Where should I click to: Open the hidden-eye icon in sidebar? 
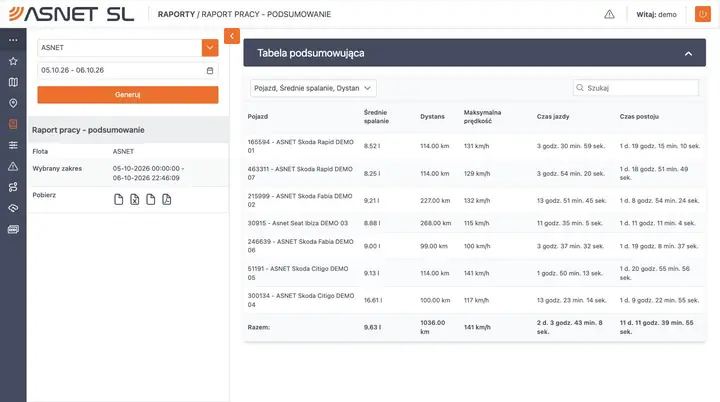pyautogui.click(x=13, y=208)
